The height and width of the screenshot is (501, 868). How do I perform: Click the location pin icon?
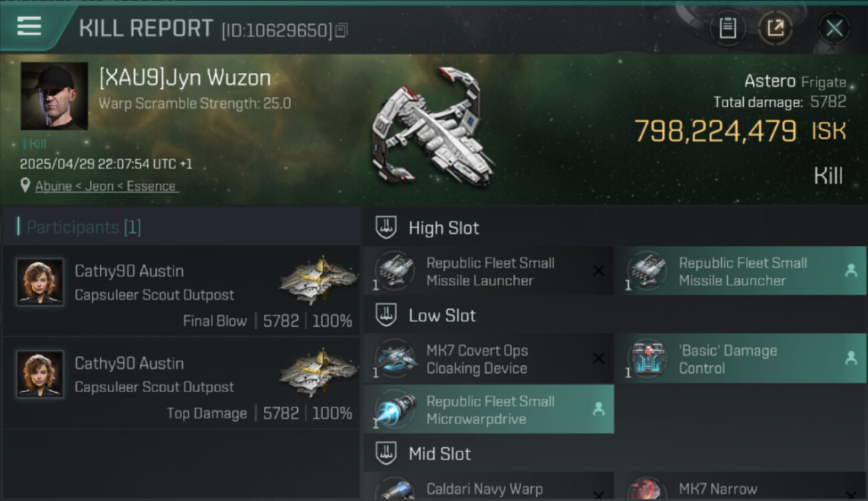[25, 186]
